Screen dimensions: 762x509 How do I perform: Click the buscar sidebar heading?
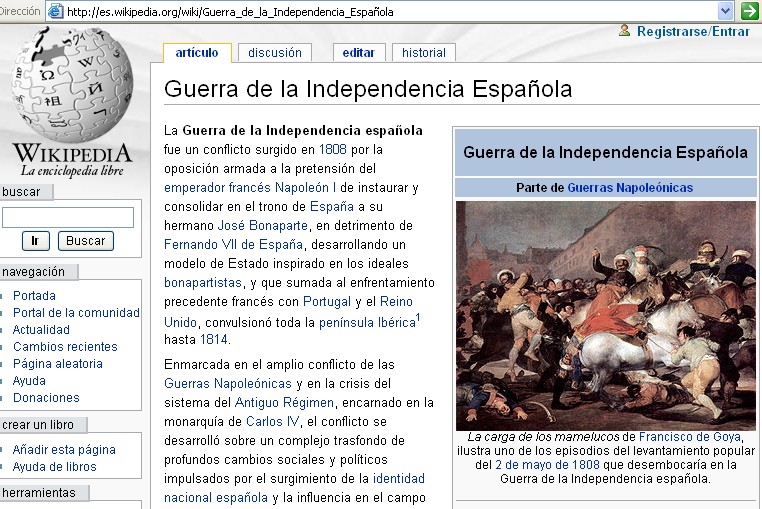coord(21,192)
